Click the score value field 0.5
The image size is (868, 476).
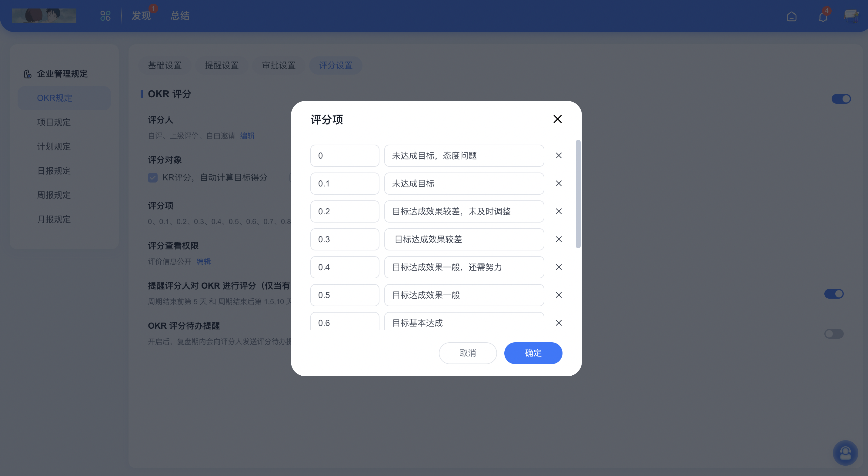345,295
